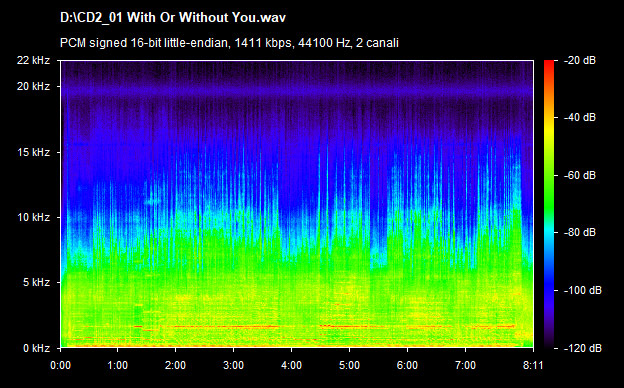Click the 5 kHz frequency label
The height and width of the screenshot is (388, 624).
point(36,282)
